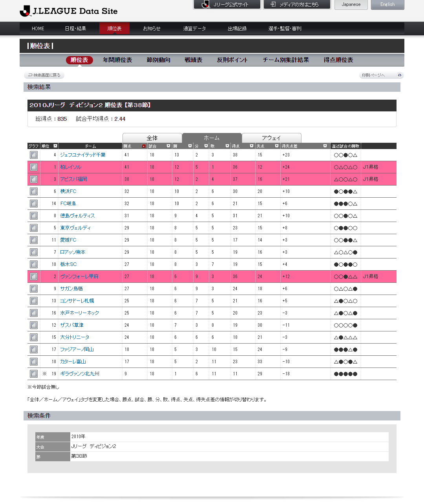Viewport: 424px width, 504px height.
Task: Select Japanese language button
Action: pyautogui.click(x=351, y=5)
